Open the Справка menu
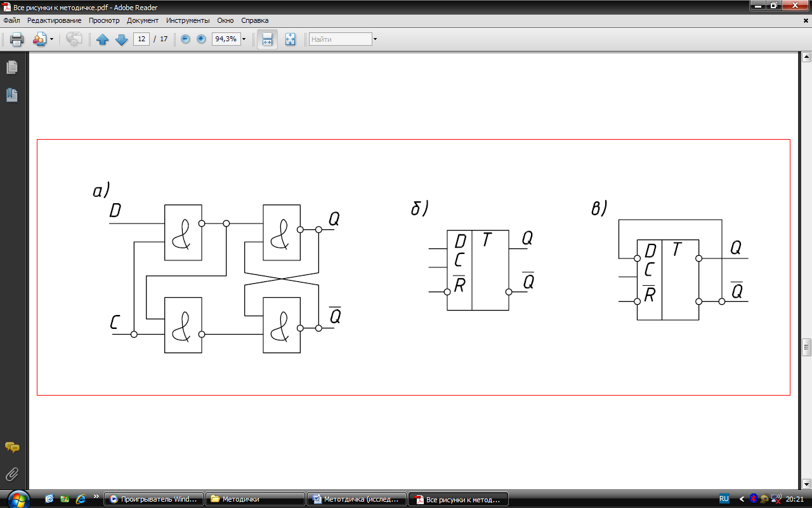This screenshot has height=508, width=812. coord(254,20)
